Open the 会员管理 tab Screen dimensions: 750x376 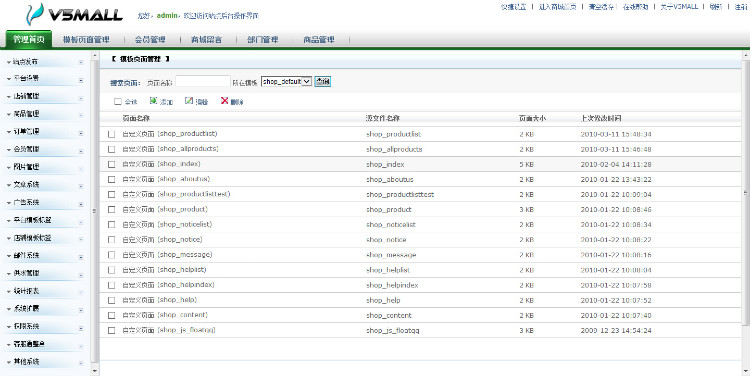click(150, 40)
